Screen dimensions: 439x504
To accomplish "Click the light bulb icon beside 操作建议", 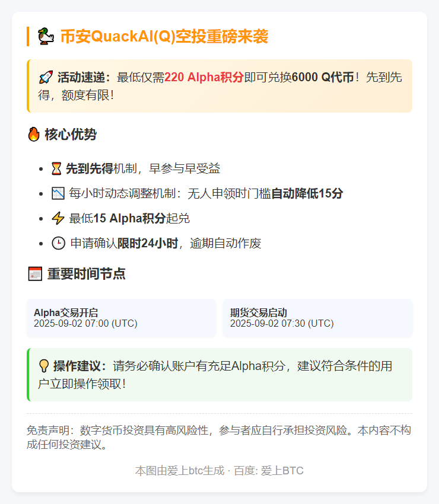I will [x=44, y=366].
